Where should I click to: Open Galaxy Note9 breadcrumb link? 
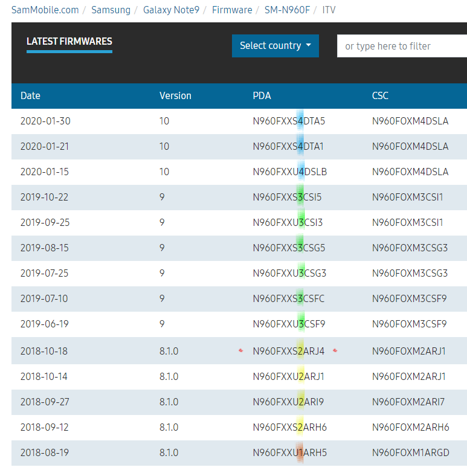(171, 10)
